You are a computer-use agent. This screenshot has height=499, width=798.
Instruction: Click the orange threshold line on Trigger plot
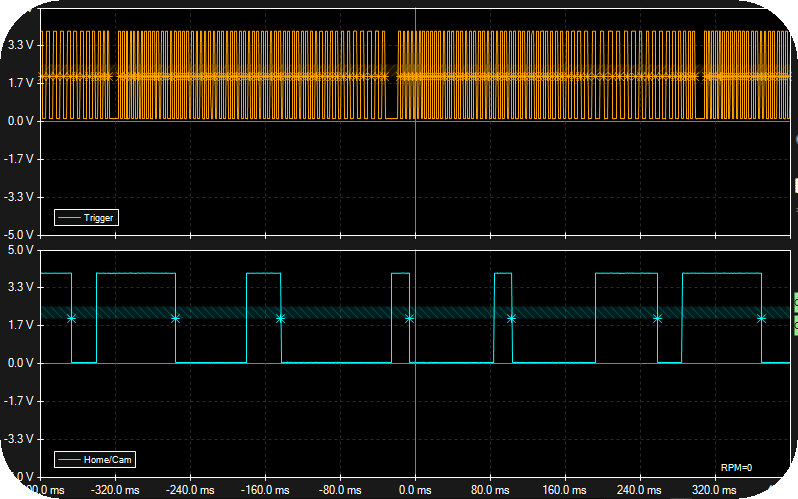click(x=250, y=76)
